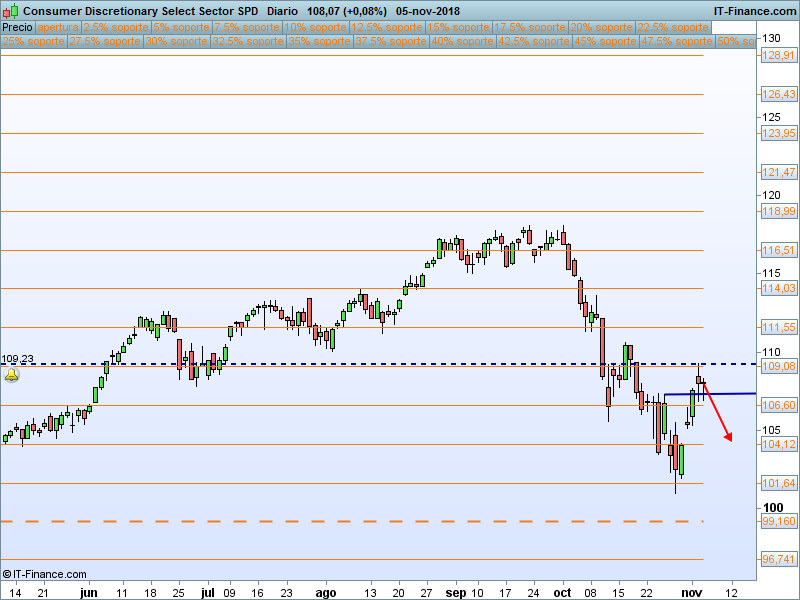Image resolution: width=800 pixels, height=600 pixels.
Task: Open the 2.5% soporte label
Action: 116,27
